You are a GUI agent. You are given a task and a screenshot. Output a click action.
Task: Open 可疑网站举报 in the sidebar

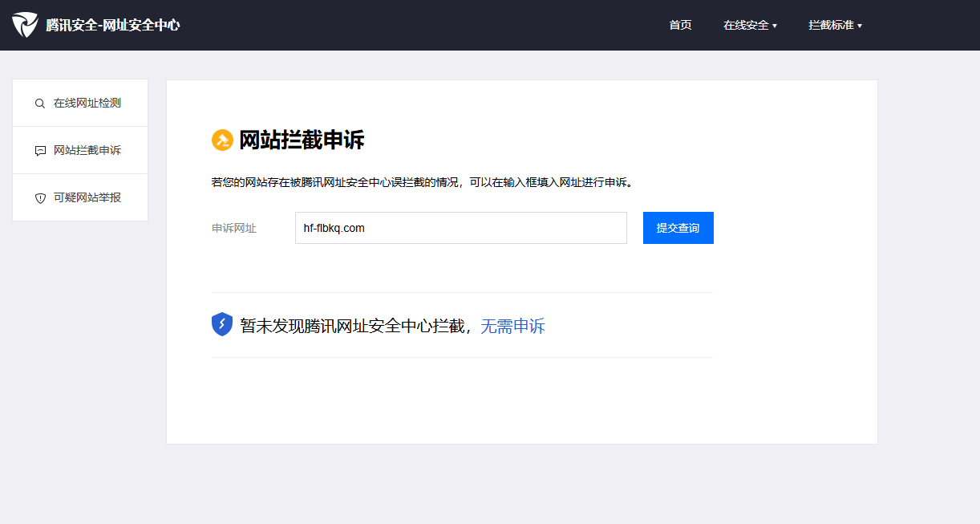tap(80, 197)
